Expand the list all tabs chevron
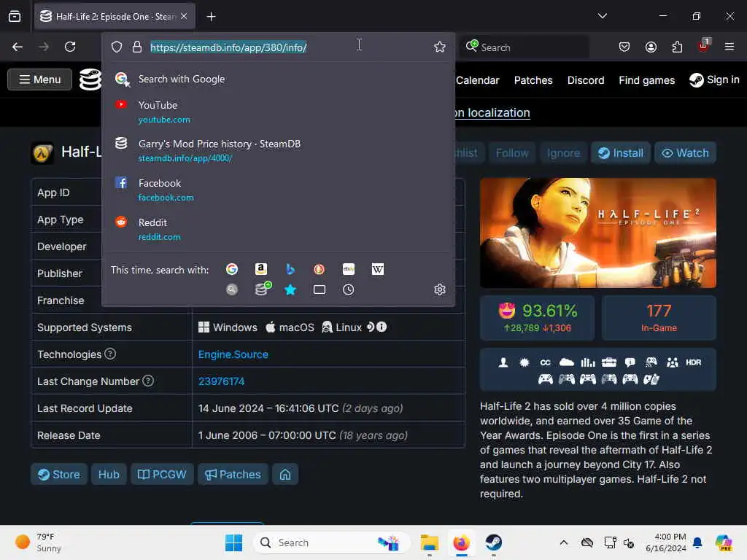The image size is (747, 560). click(x=602, y=16)
